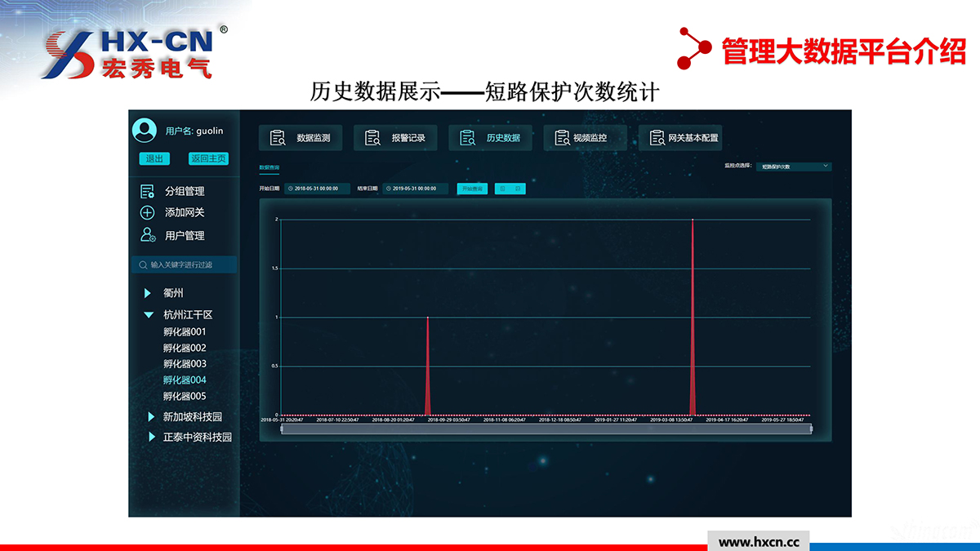Image resolution: width=980 pixels, height=551 pixels.
Task: Collapse the 杭州江干区 tree node
Action: coord(148,314)
